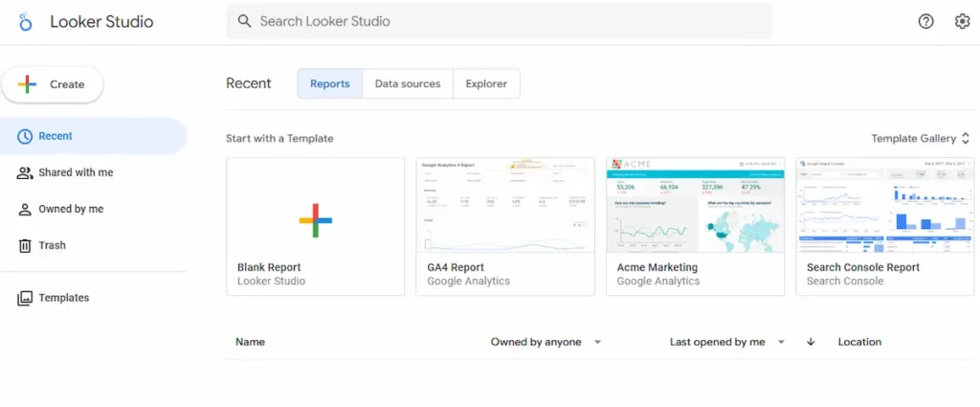Screen dimensions: 980x407
Task: Click the Start with a Template heading
Action: (279, 139)
